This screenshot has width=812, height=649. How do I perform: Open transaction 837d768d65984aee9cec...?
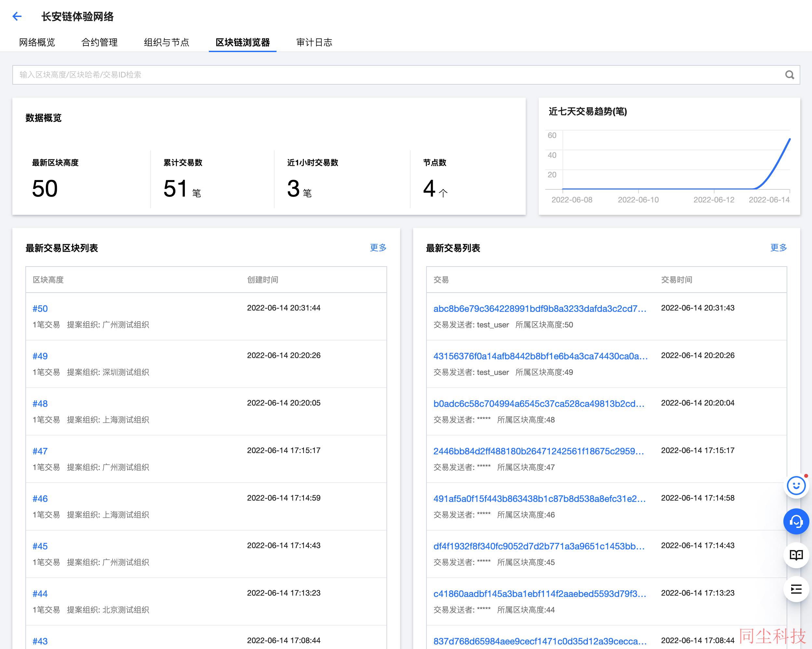(x=540, y=641)
